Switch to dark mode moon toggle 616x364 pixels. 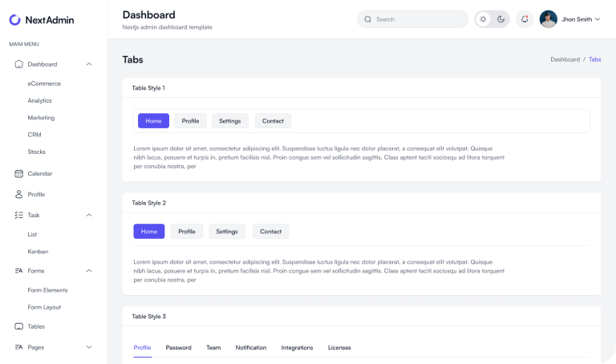500,19
